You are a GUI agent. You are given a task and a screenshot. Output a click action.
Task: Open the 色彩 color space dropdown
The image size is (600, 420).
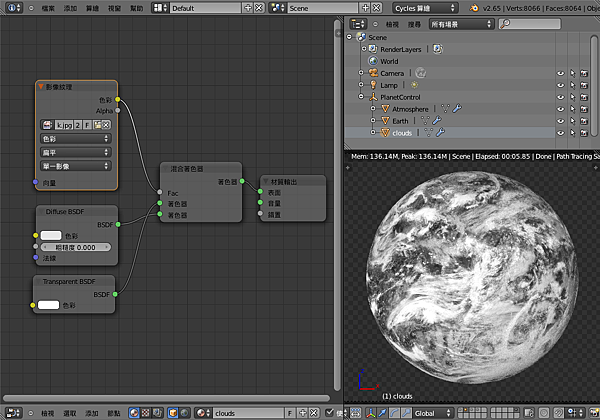point(76,138)
